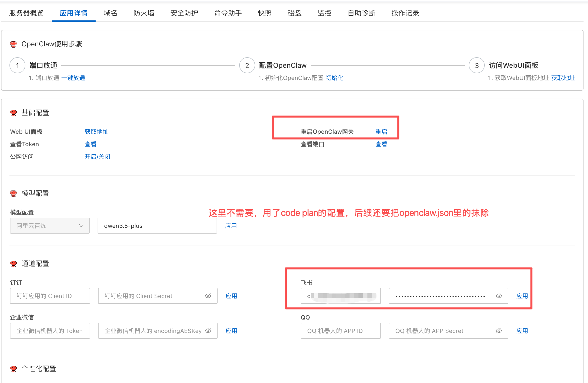Viewport: 588px width, 383px height.
Task: Show the 钉钉 Client Secret via eye icon
Action: [208, 296]
